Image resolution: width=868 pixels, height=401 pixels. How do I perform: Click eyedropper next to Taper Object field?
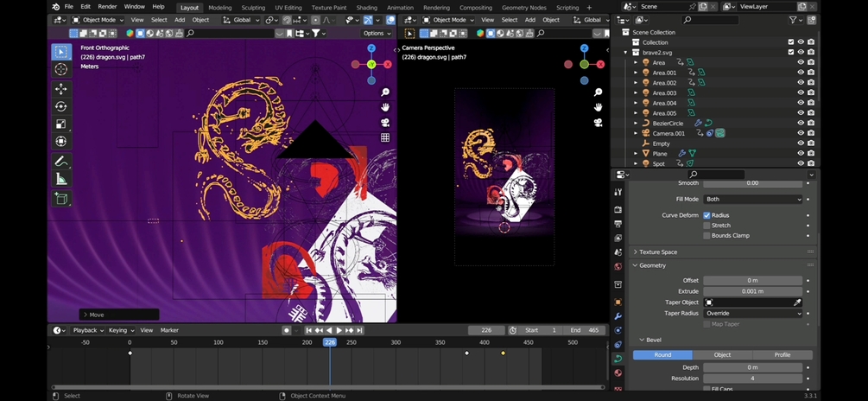click(x=797, y=302)
